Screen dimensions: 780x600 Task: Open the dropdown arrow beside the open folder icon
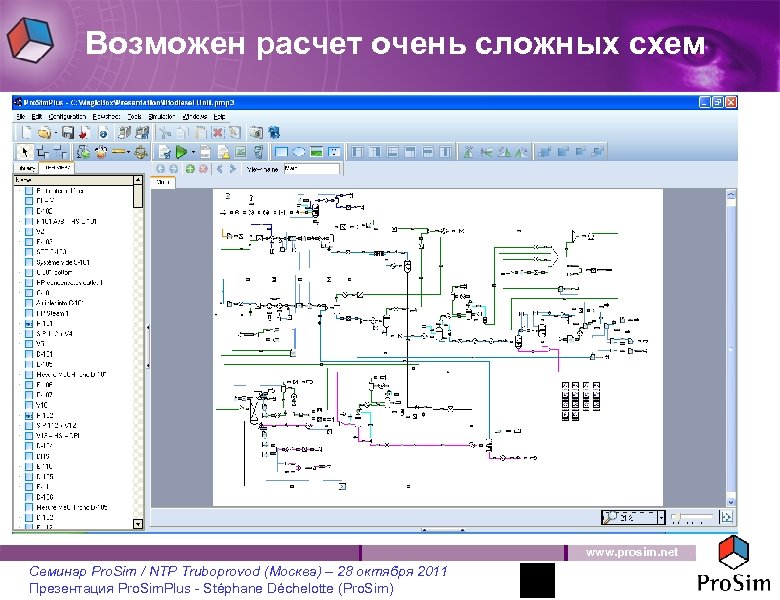point(56,133)
